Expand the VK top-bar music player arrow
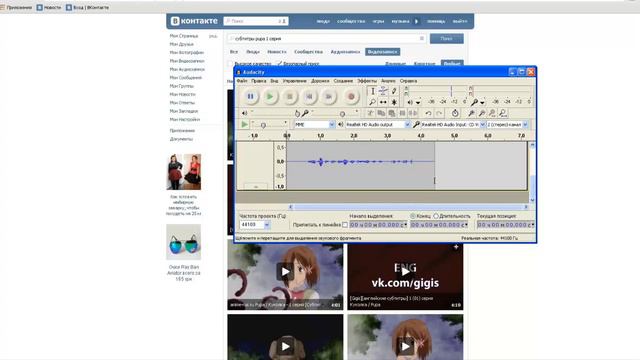640x360 pixels. tap(416, 21)
